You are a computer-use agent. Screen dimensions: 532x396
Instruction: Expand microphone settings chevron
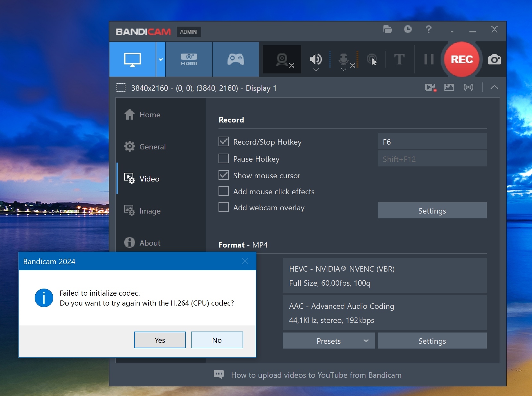[x=344, y=70]
